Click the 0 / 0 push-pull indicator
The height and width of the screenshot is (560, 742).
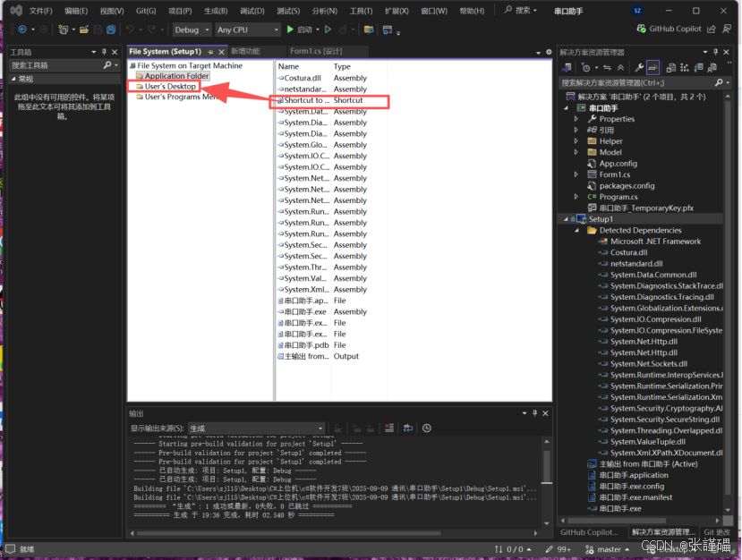[513, 549]
